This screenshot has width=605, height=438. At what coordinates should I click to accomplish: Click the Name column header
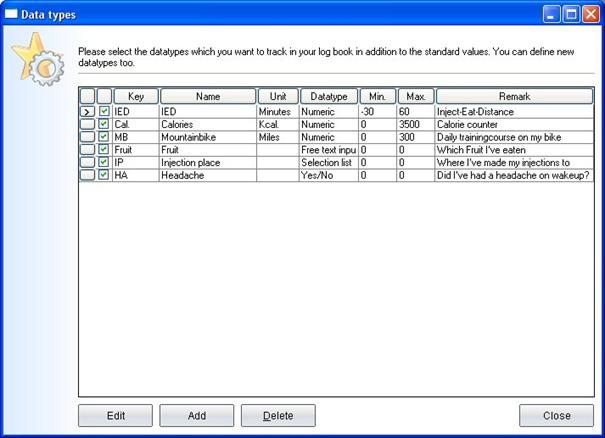coord(207,97)
